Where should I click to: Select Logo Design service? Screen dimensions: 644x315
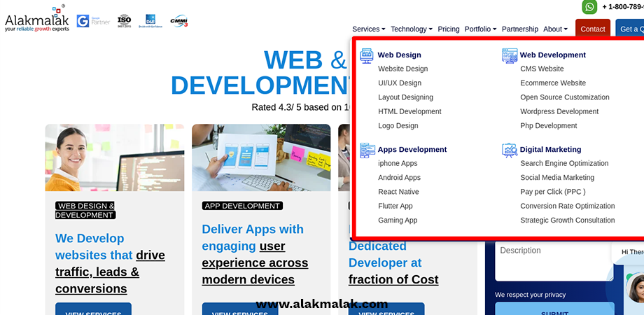click(x=398, y=126)
